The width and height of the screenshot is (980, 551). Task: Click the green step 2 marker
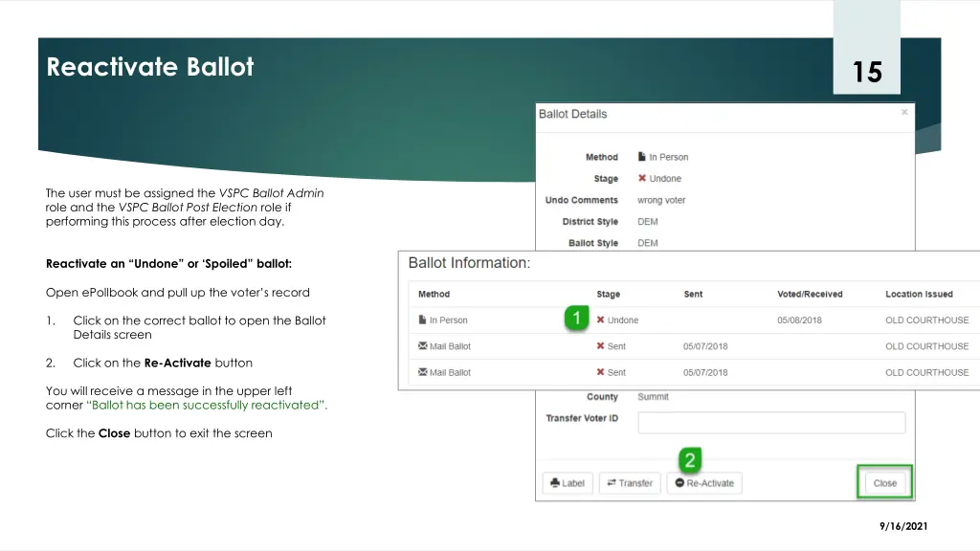689,460
